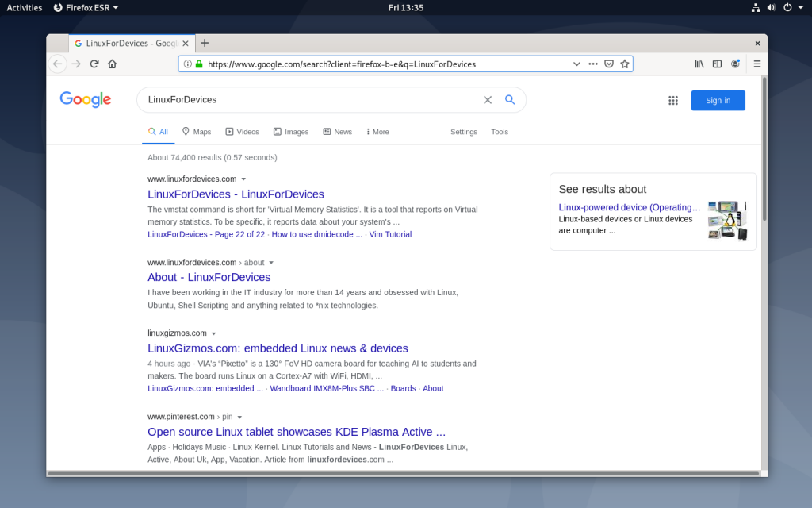Open the search Tools menu

(x=500, y=132)
